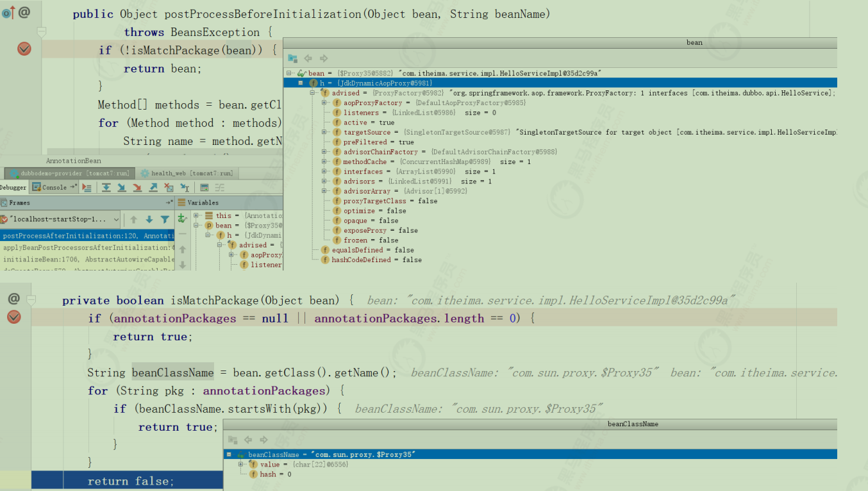Select previous frame with up arrow
The height and width of the screenshot is (491, 868).
tap(133, 219)
